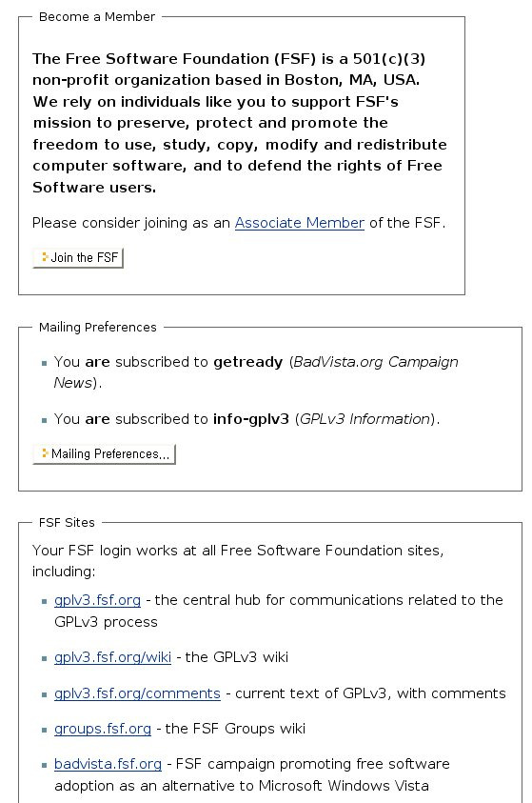Open the Associate Member link
The height and width of the screenshot is (803, 532).
[x=299, y=223]
